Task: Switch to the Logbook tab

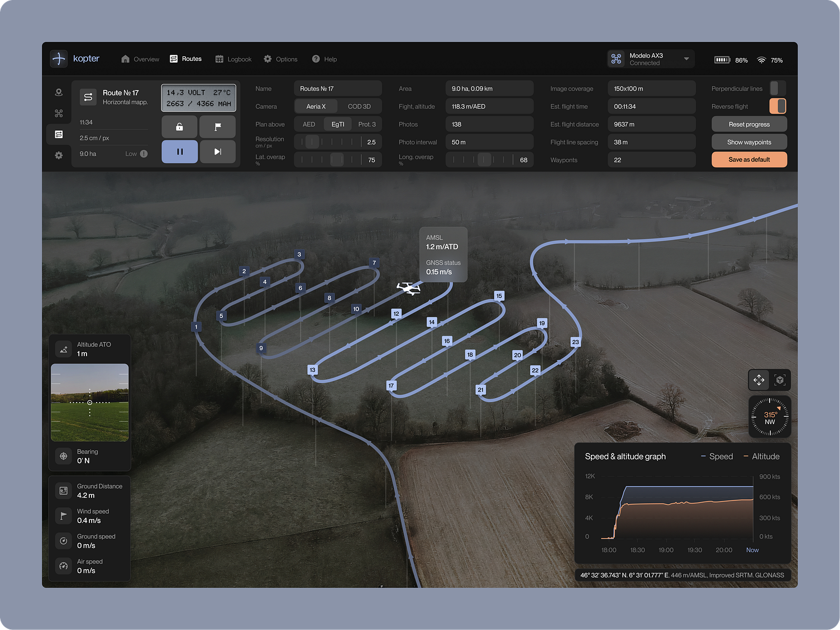Action: (239, 59)
